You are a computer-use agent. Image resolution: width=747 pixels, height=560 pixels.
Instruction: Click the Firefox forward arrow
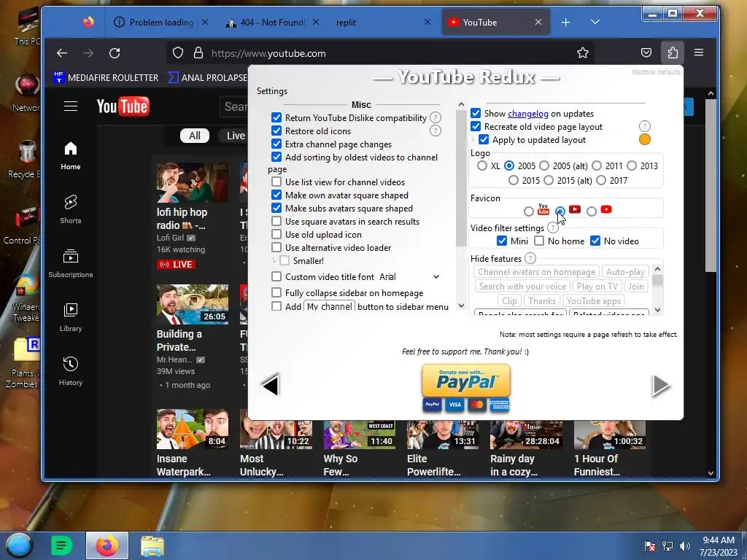(x=88, y=52)
